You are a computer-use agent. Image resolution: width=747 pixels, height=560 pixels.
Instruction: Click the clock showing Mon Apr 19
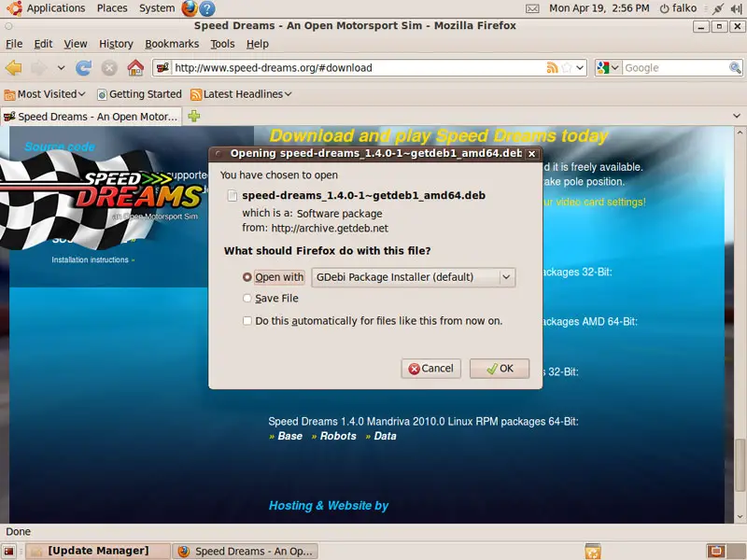click(x=599, y=8)
